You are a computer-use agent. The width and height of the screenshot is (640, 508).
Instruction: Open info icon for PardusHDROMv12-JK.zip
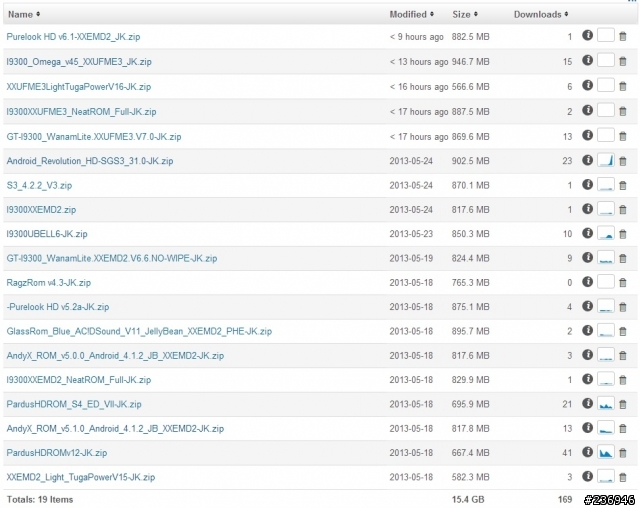587,452
